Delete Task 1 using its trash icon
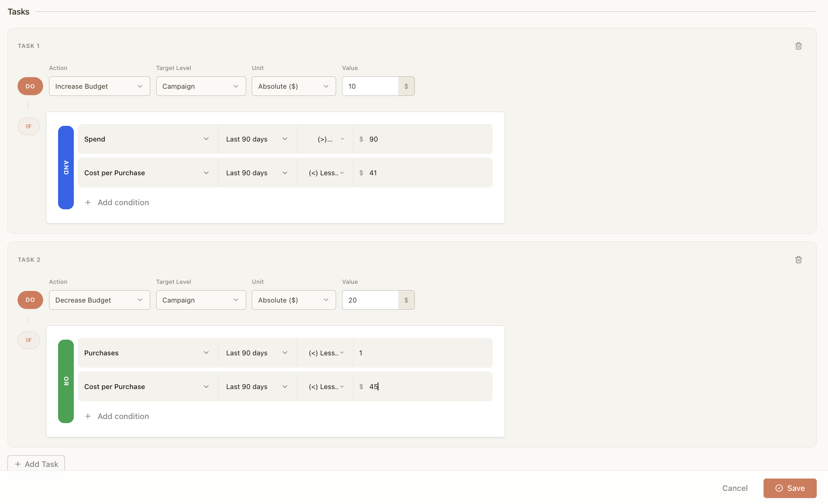This screenshot has width=828, height=504. [798, 46]
